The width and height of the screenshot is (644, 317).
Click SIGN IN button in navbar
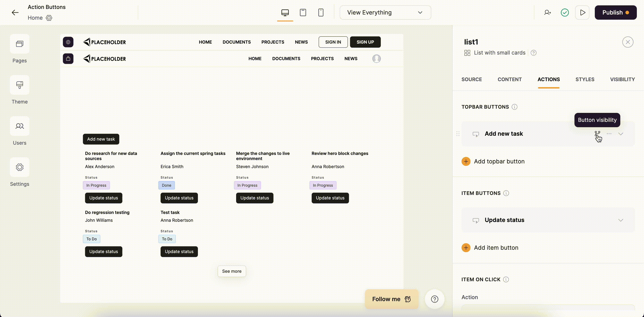tap(333, 42)
